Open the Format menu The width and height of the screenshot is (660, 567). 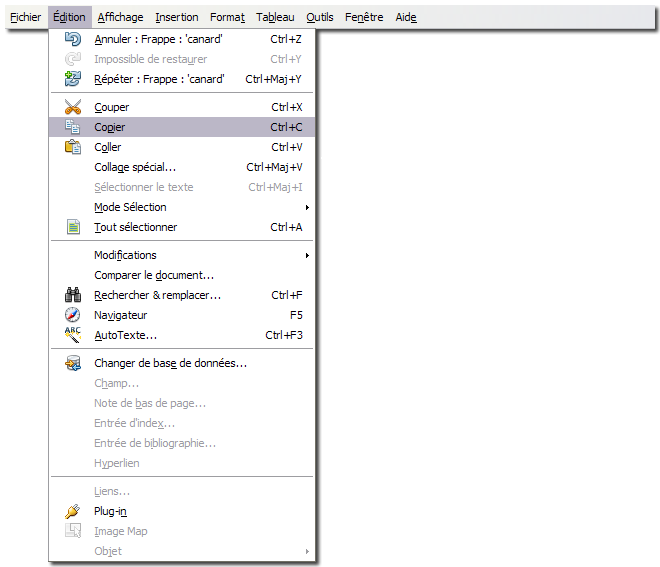coord(227,17)
